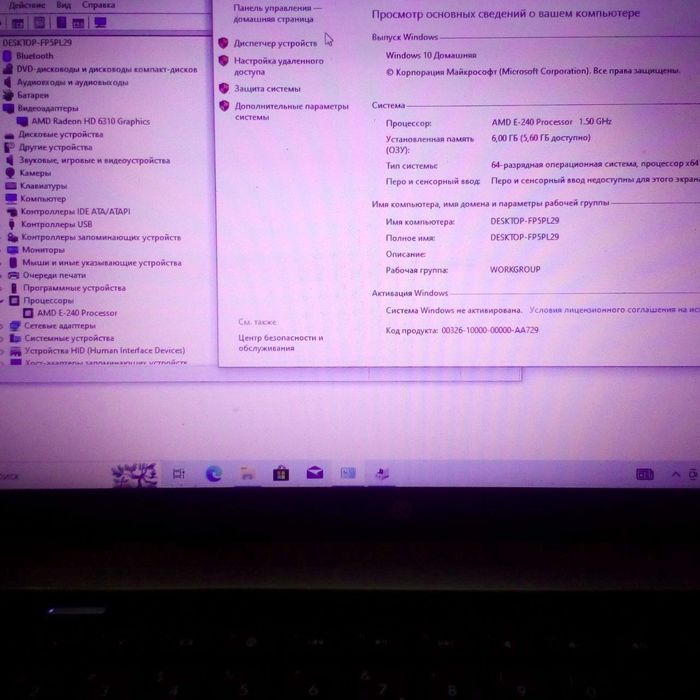Open Task View from the taskbar

point(179,474)
